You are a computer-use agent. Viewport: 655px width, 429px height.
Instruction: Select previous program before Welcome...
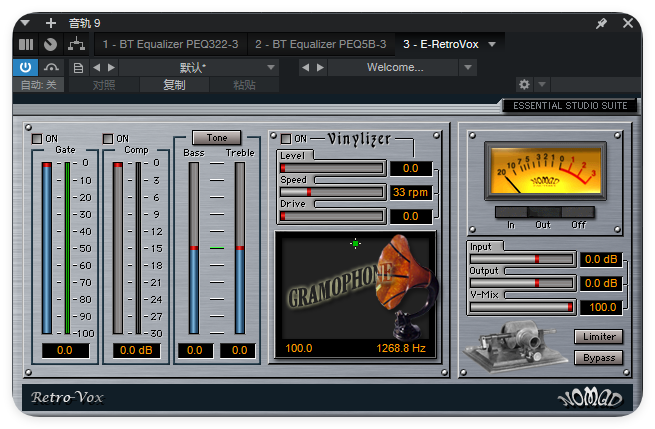click(x=306, y=67)
